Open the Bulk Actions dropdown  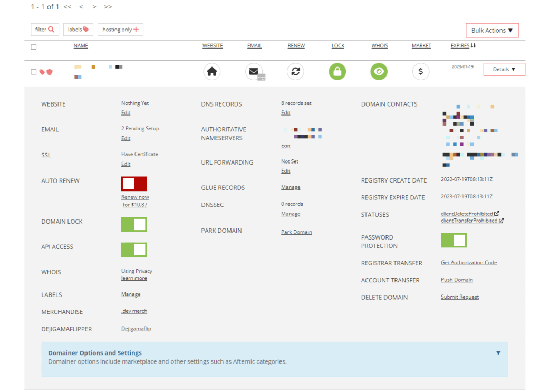pos(492,31)
